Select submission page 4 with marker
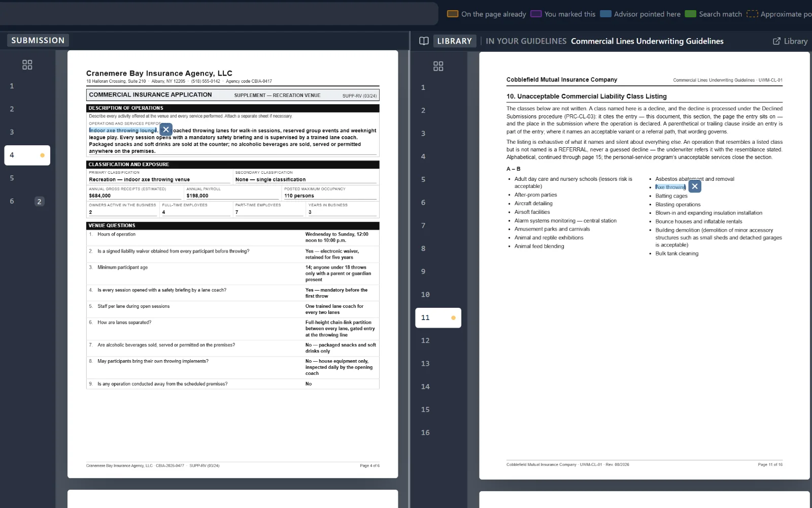 click(x=27, y=155)
